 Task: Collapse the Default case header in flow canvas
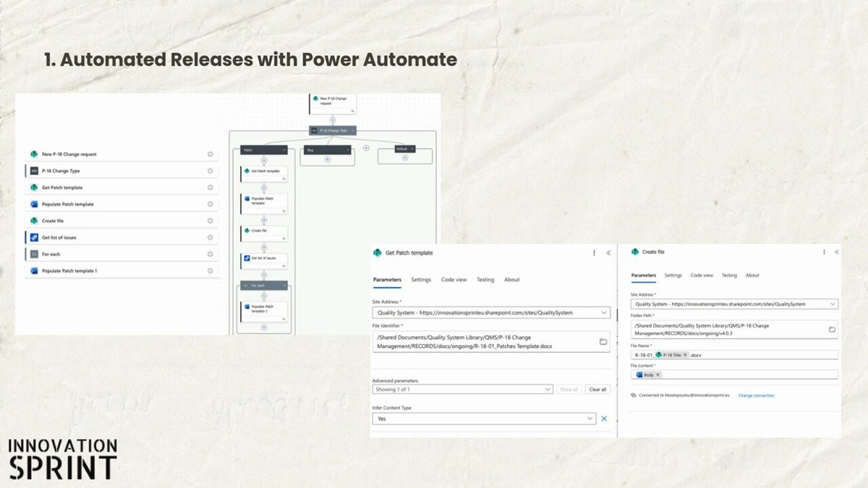412,148
